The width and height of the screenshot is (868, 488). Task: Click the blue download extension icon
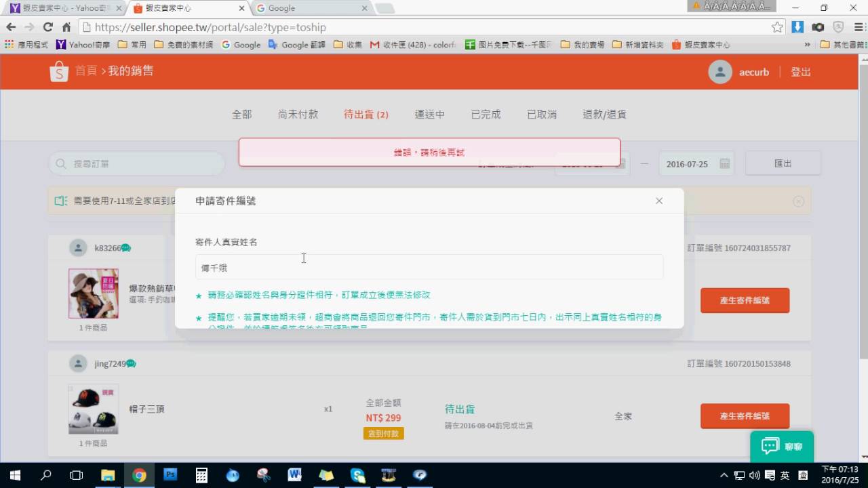(x=798, y=27)
